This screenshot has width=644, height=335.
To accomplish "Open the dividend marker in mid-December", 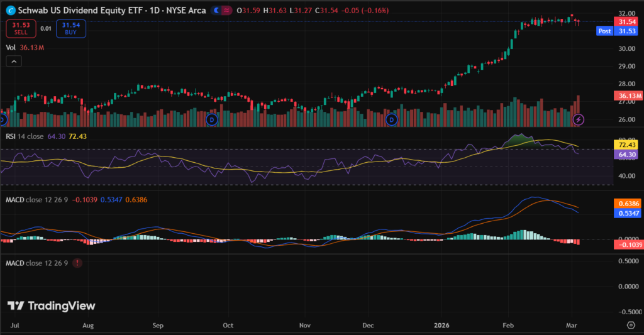I will (392, 119).
